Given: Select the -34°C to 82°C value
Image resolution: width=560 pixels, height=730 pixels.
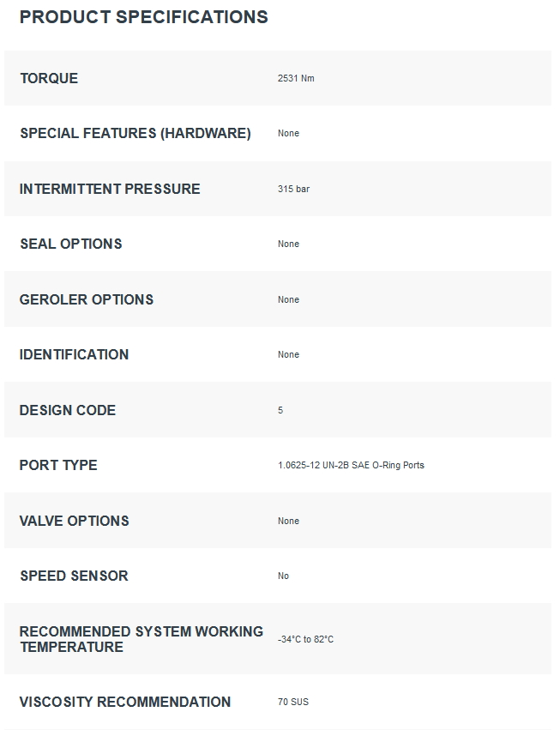Looking at the screenshot, I should click(306, 639).
